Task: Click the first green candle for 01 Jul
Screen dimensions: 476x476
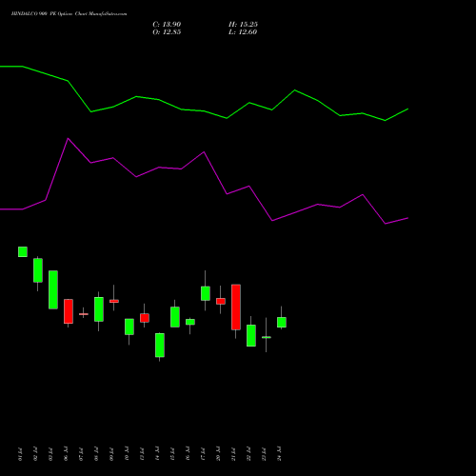Action: click(x=23, y=251)
